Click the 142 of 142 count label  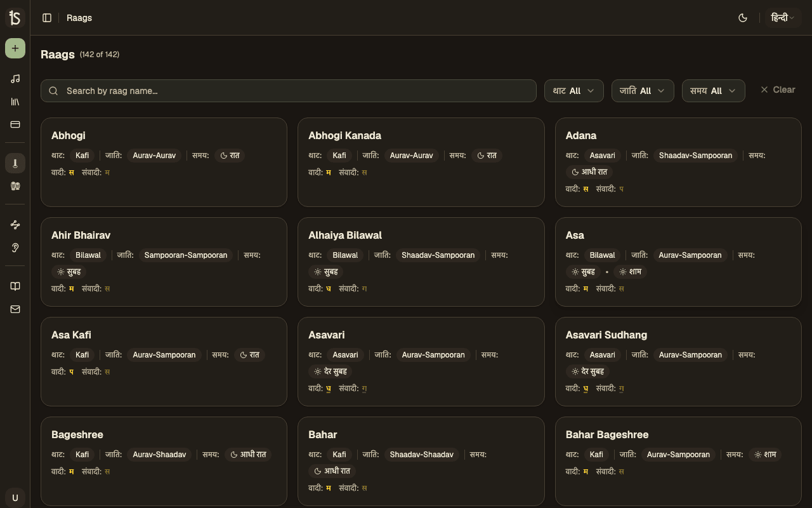(x=100, y=55)
